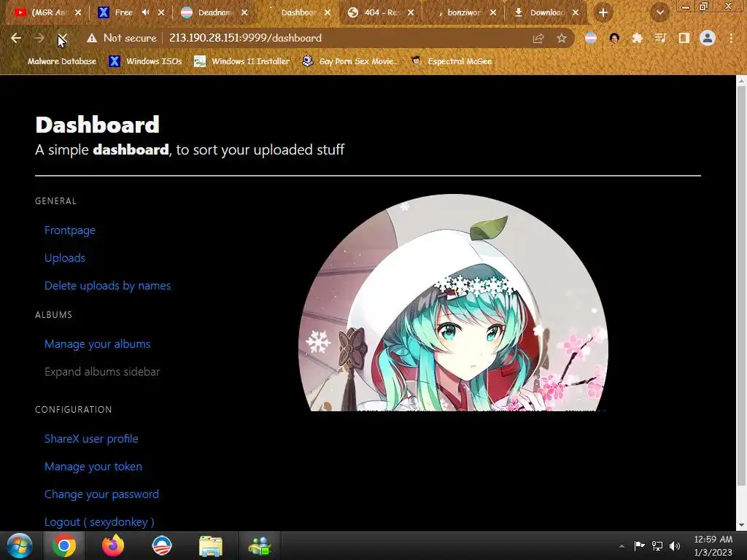Viewport: 747px width, 560px height.
Task: Open the Uploads link
Action: (x=65, y=258)
